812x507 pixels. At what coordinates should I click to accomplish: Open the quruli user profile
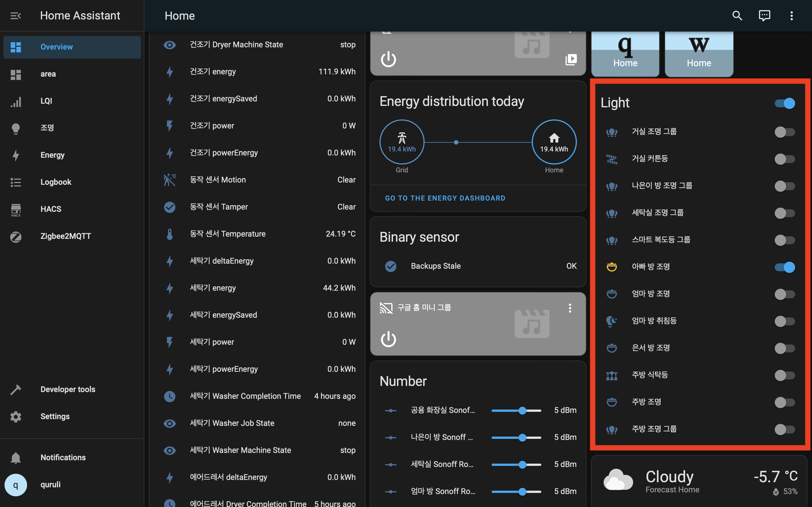point(50,484)
